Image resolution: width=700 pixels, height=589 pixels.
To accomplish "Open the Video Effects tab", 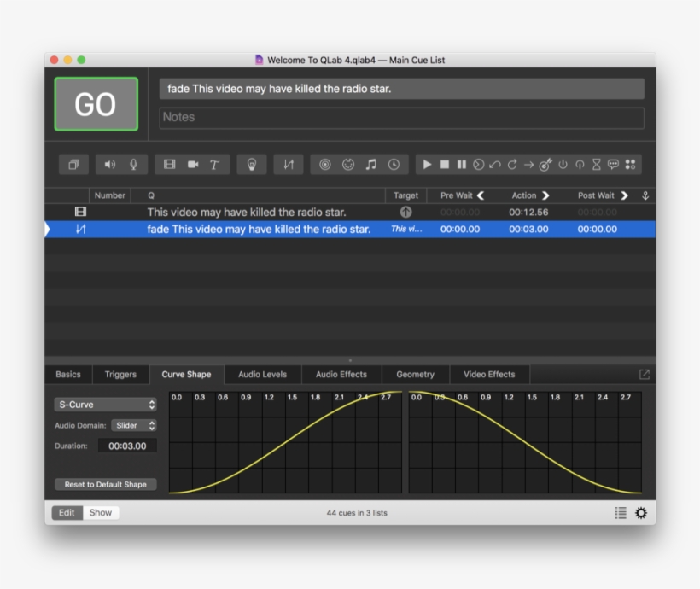I will pyautogui.click(x=491, y=374).
